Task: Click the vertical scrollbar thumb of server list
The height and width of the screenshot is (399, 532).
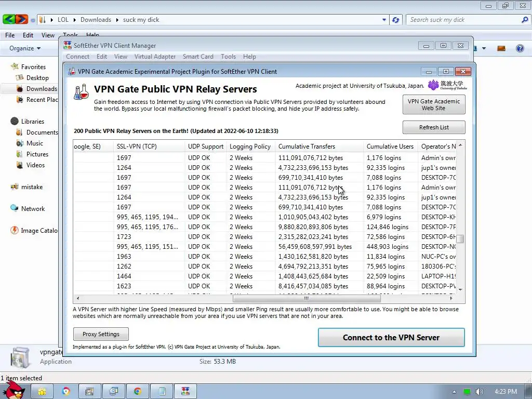Action: pos(460,239)
